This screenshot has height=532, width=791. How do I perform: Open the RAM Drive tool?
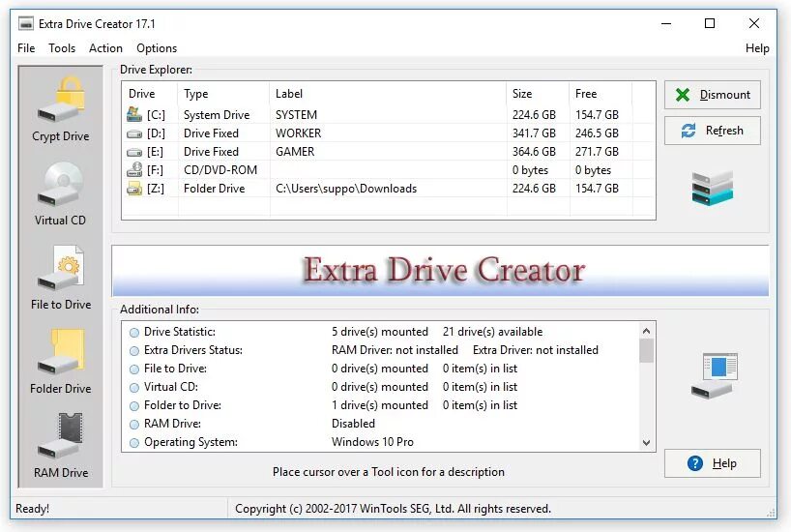61,445
